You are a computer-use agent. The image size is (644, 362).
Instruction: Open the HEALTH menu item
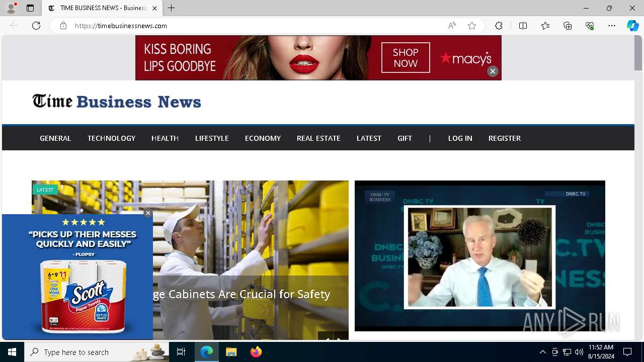pos(165,138)
